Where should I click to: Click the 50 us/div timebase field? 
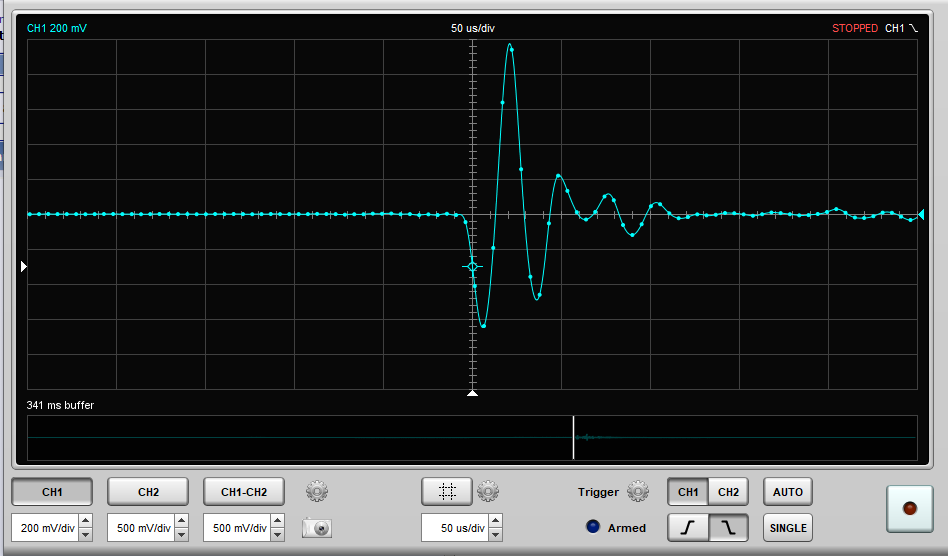[x=455, y=528]
